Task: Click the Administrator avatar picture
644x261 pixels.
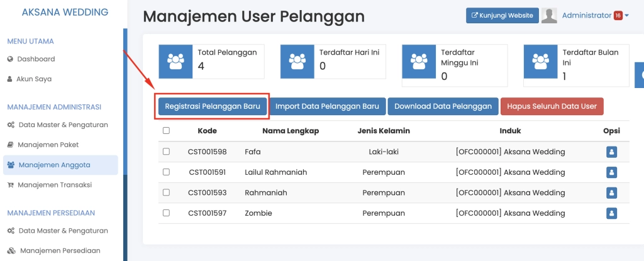Action: click(549, 16)
